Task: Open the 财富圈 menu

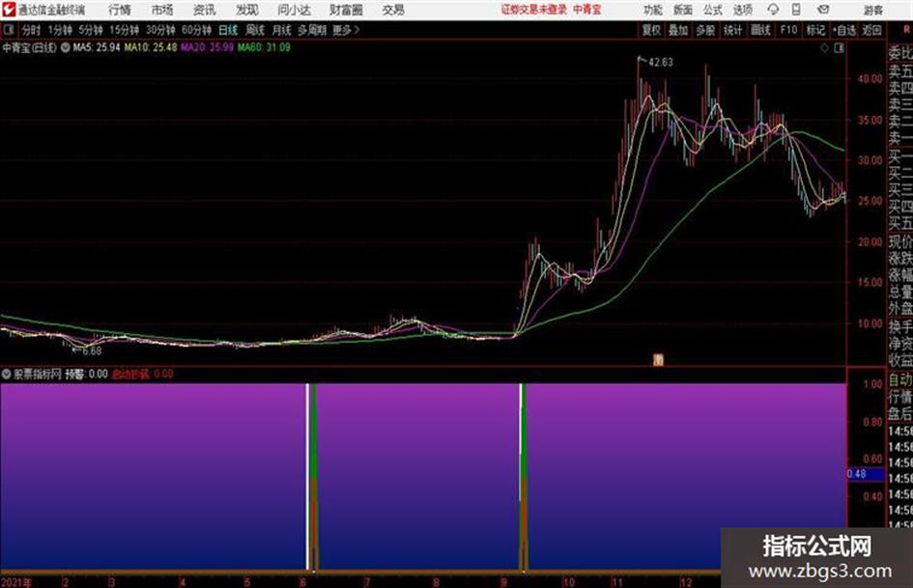Action: coord(346,10)
